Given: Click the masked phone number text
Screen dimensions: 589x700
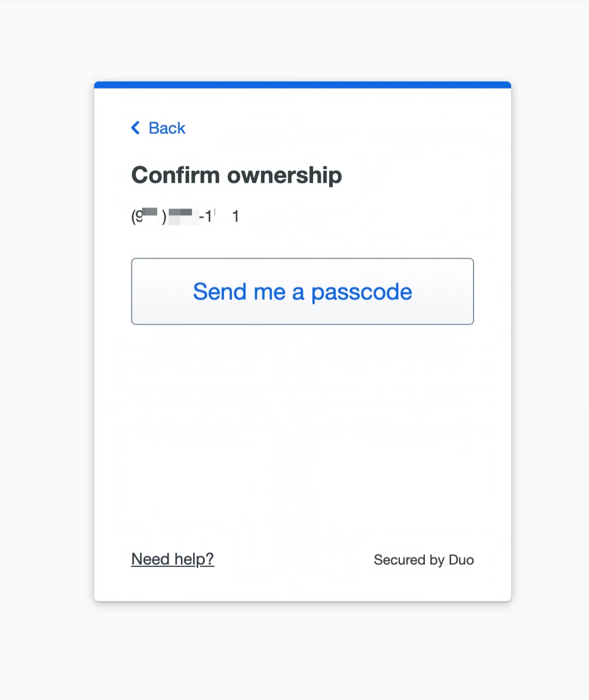Looking at the screenshot, I should point(184,216).
